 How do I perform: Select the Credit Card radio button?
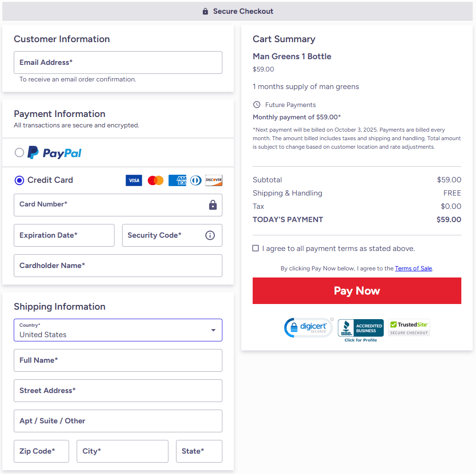(x=19, y=180)
